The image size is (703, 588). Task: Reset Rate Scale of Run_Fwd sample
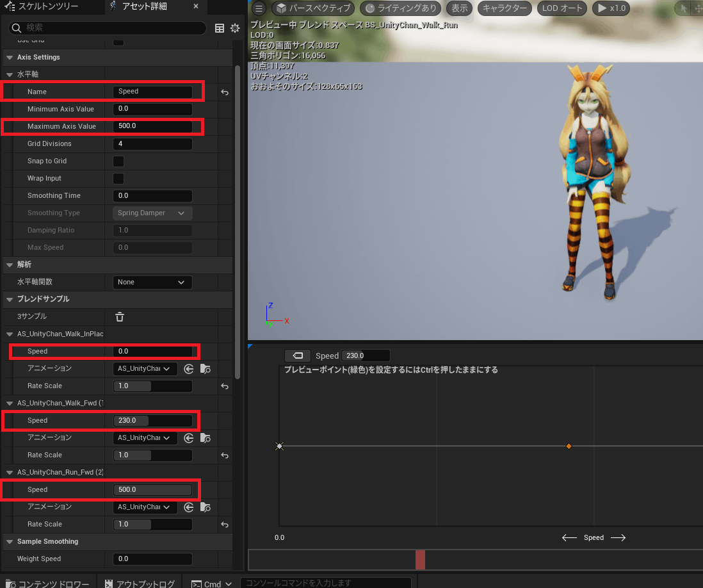[225, 525]
